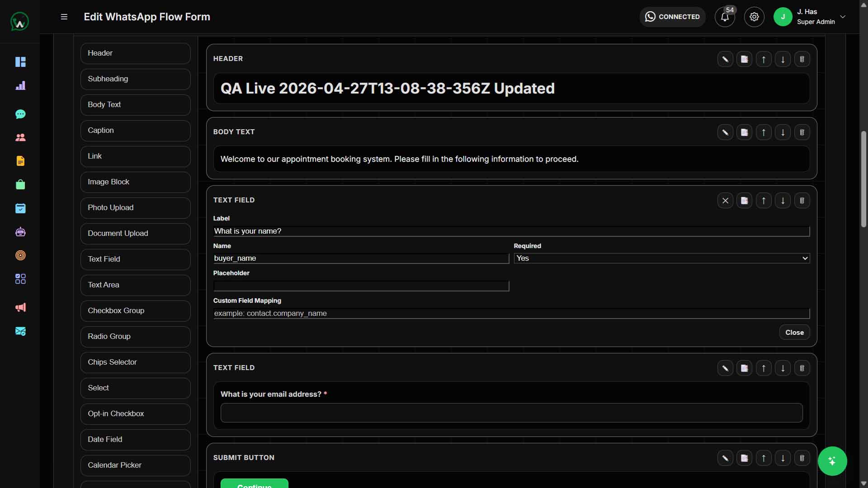Edit the Submit Button block

725,458
